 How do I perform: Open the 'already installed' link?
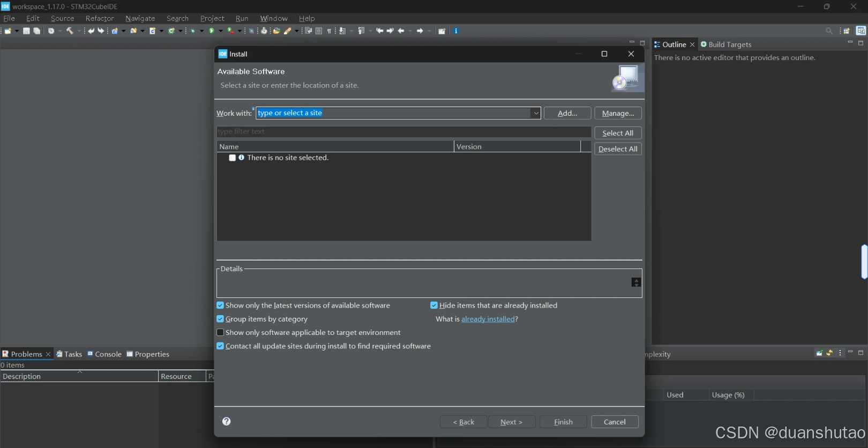488,319
